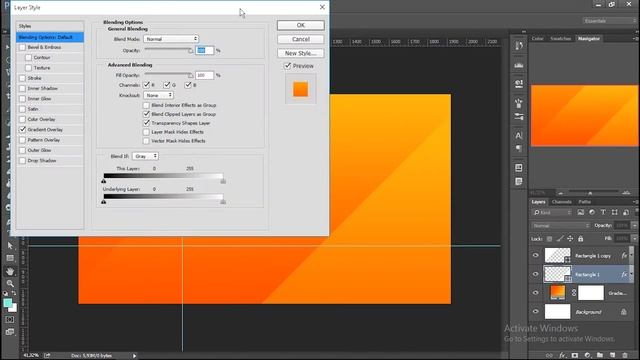The image size is (640, 360).
Task: Add layer mask icon at panel bottom
Action: 575,356
